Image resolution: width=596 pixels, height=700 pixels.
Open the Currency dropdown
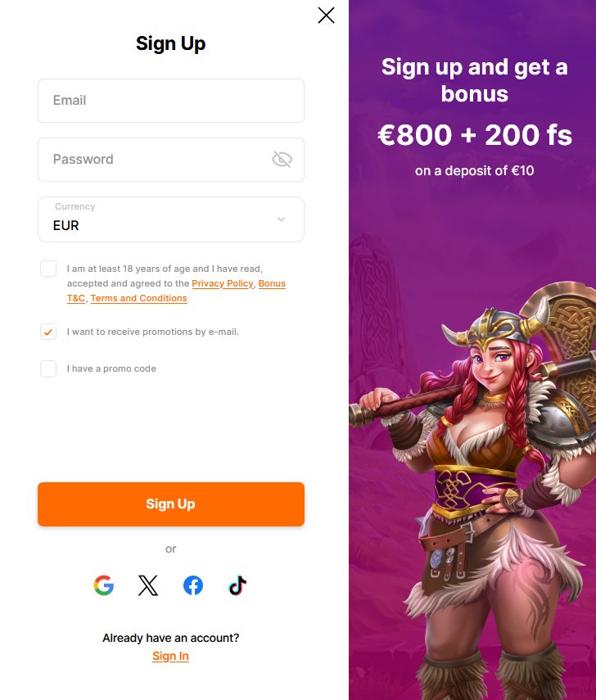point(171,219)
